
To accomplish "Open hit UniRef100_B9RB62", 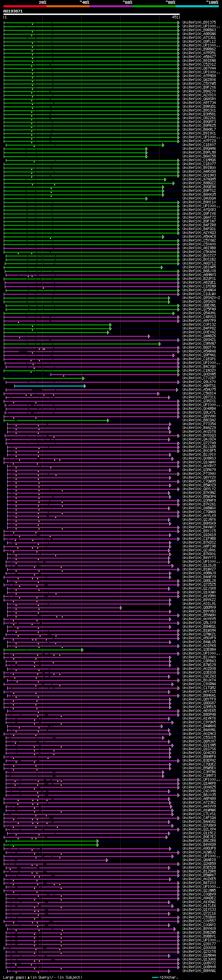I will [x=199, y=49].
